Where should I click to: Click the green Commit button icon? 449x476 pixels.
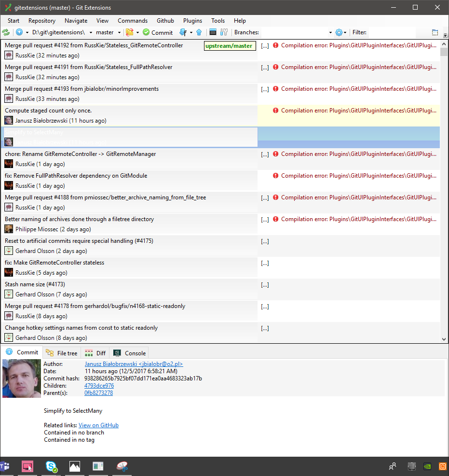click(146, 32)
